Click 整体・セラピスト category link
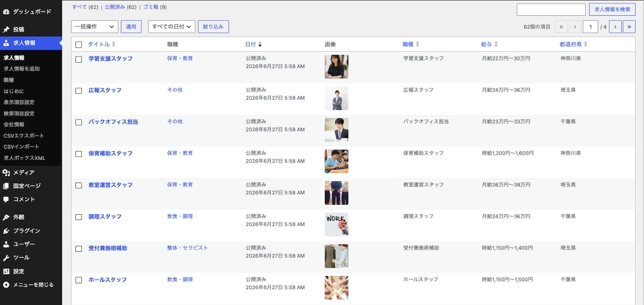Image resolution: width=644 pixels, height=305 pixels. tap(187, 248)
